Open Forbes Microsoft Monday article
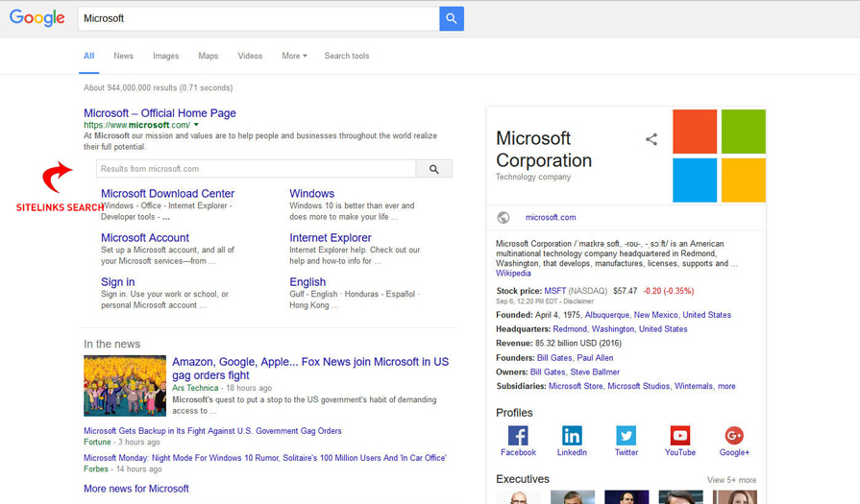 [x=265, y=458]
